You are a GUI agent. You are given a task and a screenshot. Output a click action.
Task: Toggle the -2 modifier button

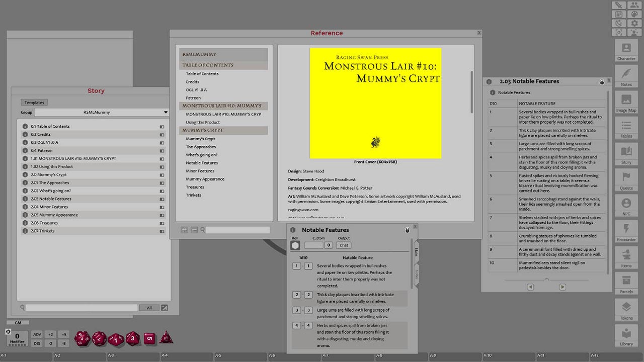click(50, 343)
